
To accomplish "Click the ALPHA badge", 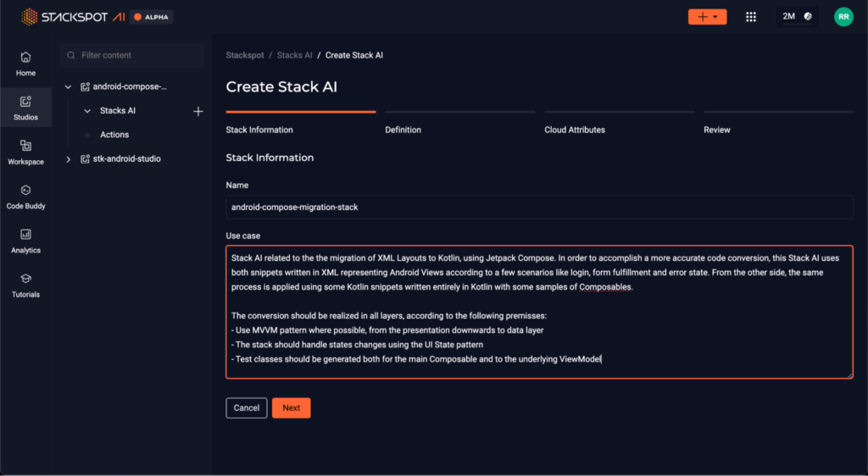I will click(x=151, y=17).
